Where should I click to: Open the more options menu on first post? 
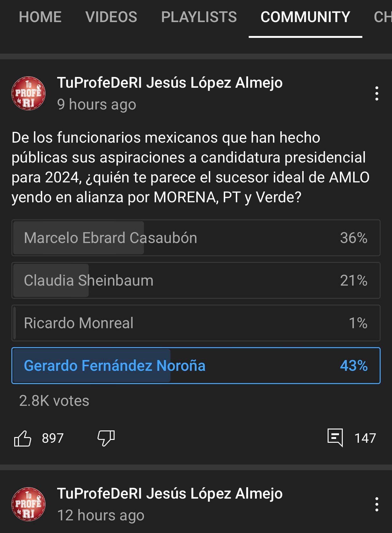[x=377, y=94]
